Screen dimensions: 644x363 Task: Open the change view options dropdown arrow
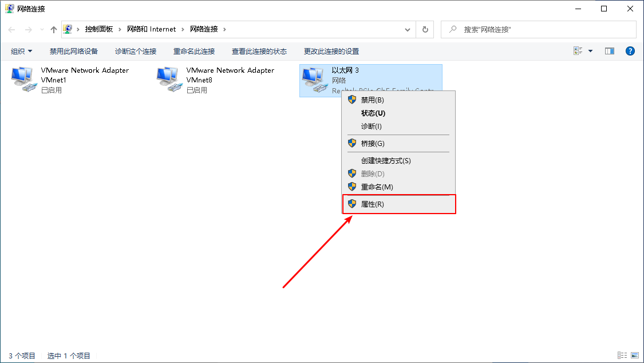[x=591, y=51]
